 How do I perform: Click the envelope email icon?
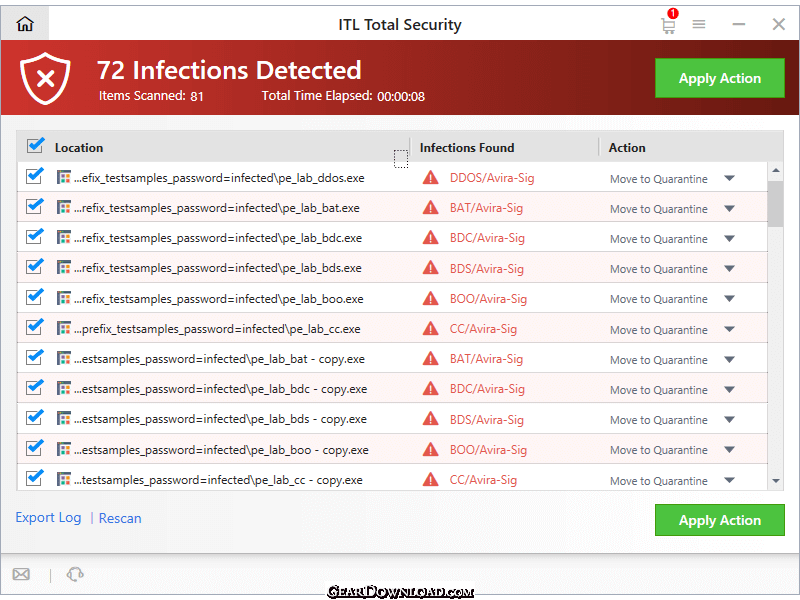click(x=21, y=574)
